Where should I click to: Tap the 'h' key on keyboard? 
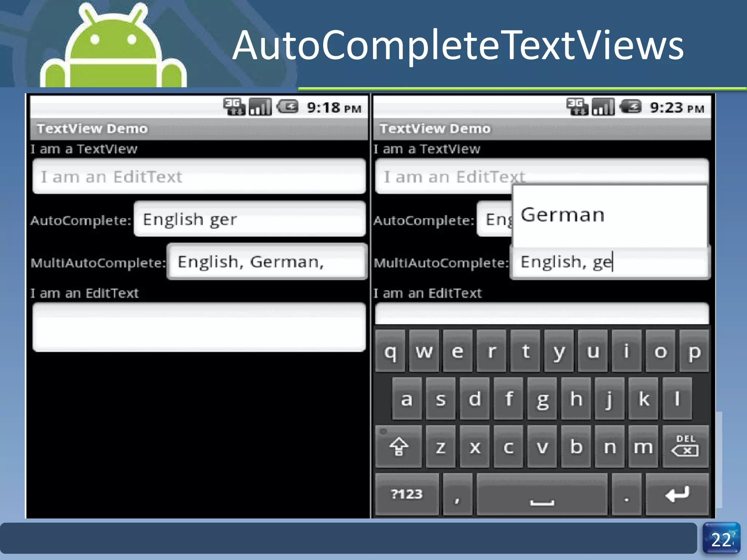[576, 398]
